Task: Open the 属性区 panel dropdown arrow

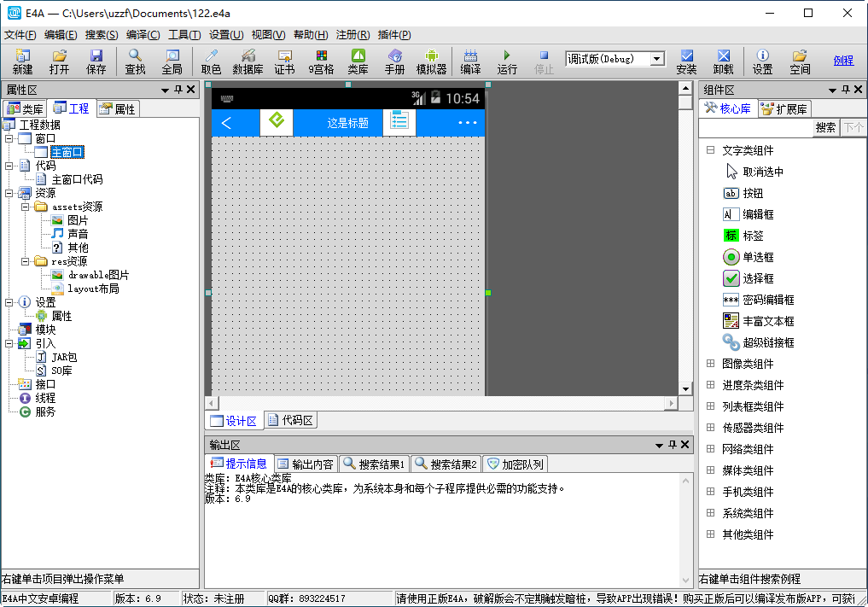Action: click(x=165, y=90)
